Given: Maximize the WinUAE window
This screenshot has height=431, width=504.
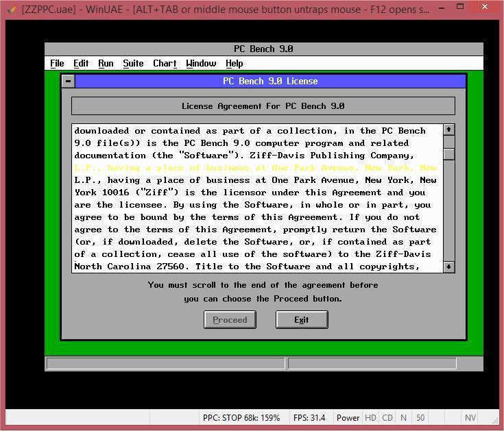Looking at the screenshot, I should (460, 7).
